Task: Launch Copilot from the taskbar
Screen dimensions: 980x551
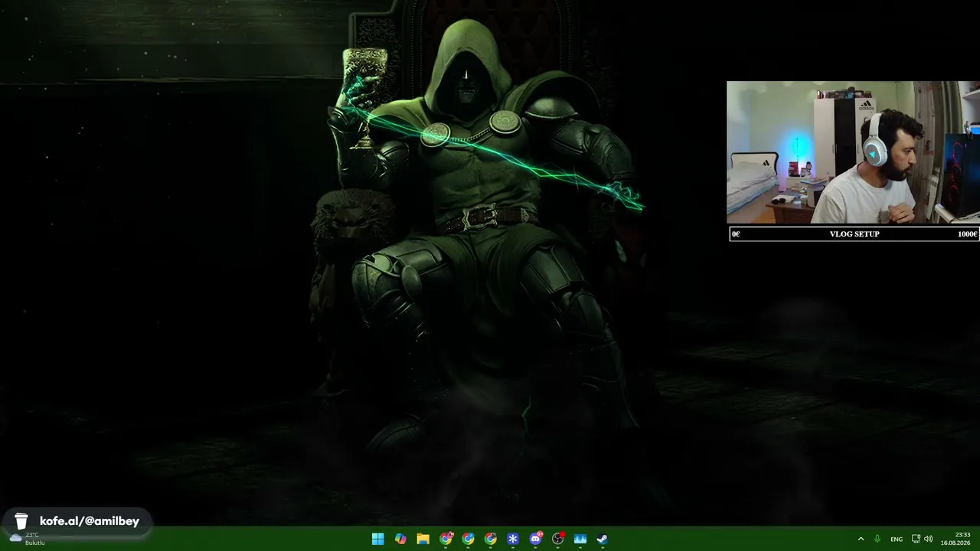Action: click(x=400, y=539)
